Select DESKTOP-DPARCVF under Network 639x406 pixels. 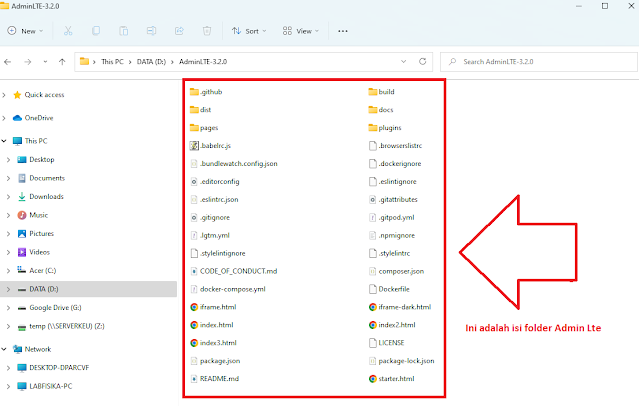[x=59, y=367]
